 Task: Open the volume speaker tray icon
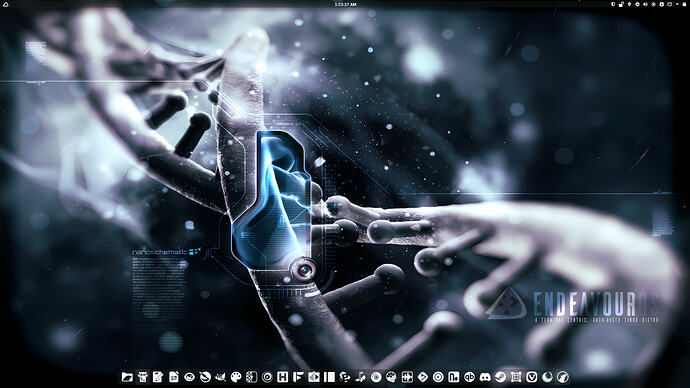pyautogui.click(x=646, y=4)
